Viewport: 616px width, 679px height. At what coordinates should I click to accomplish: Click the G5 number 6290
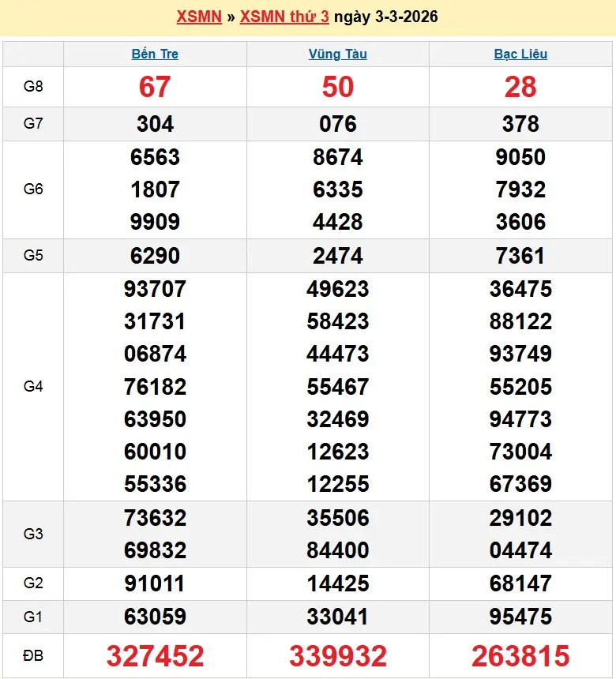[155, 256]
